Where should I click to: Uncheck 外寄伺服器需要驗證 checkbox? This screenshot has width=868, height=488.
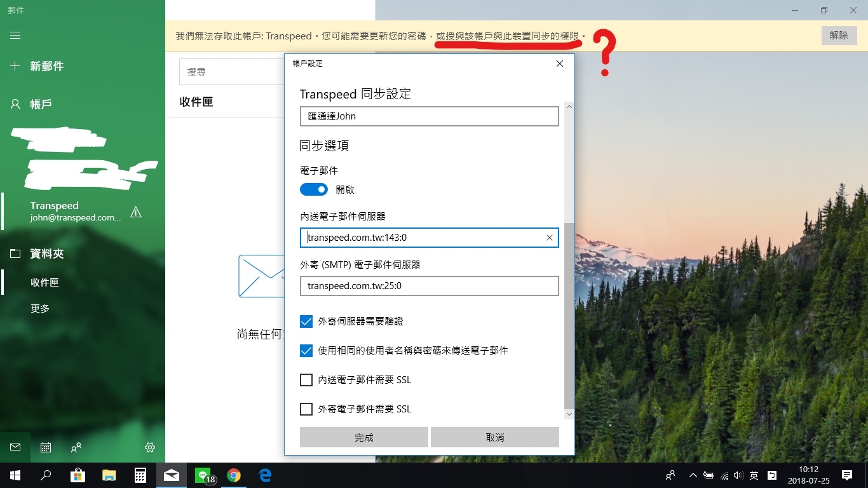coord(306,322)
